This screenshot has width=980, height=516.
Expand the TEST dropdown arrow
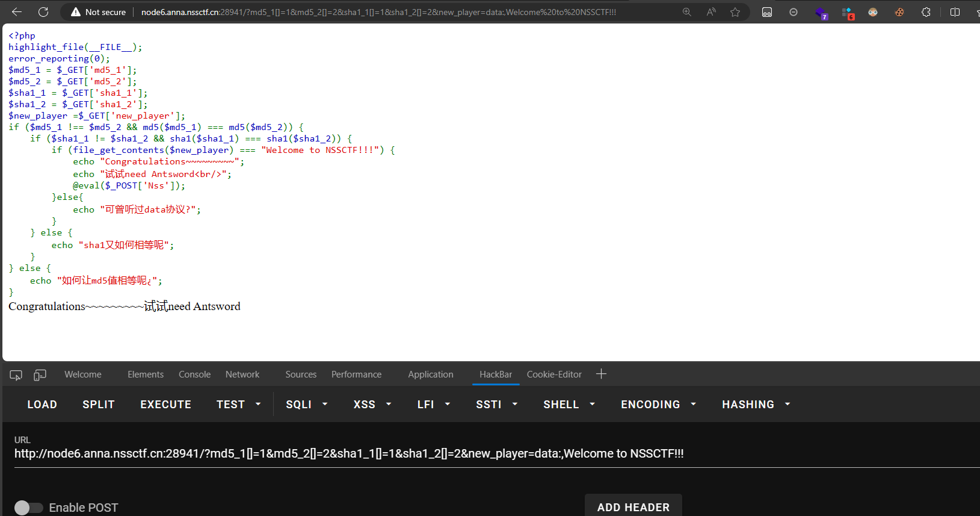(258, 405)
